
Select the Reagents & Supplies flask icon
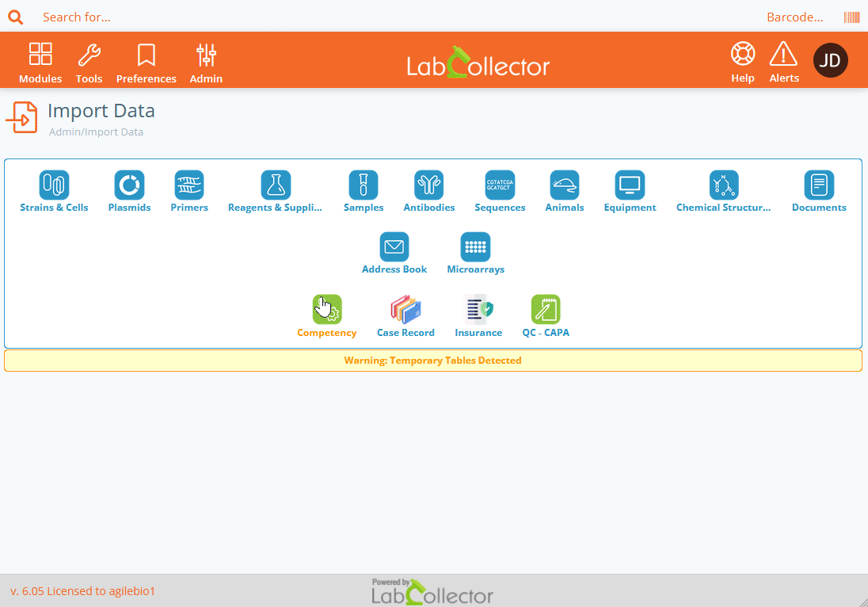click(276, 185)
